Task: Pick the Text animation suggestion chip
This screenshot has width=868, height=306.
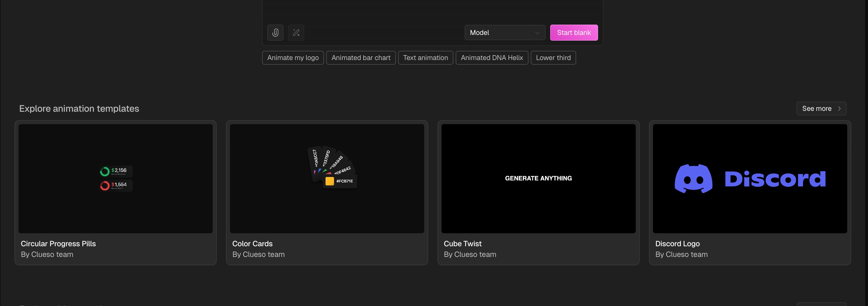Action: [426, 58]
